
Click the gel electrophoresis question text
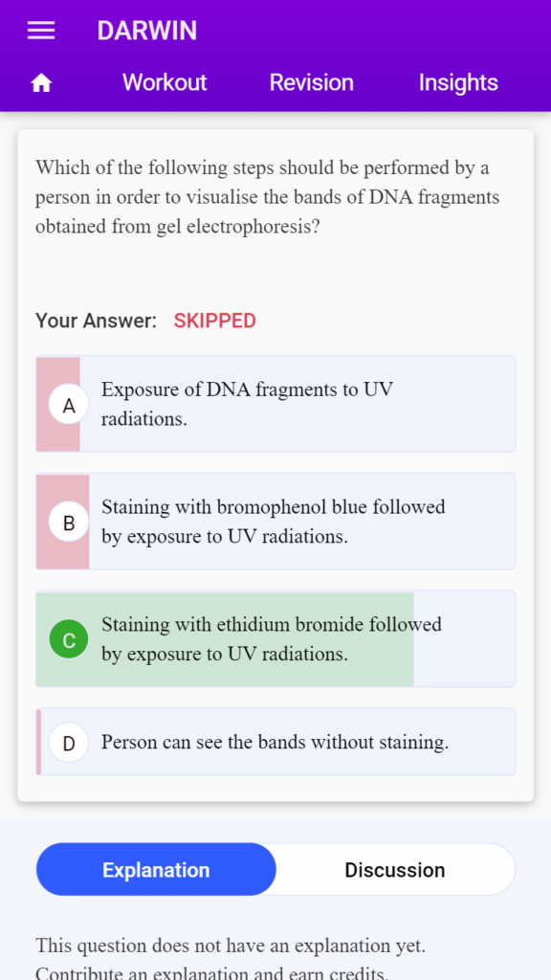tap(268, 197)
